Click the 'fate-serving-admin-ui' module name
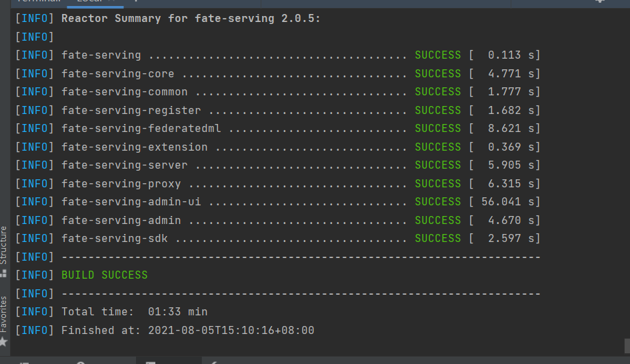Image resolution: width=630 pixels, height=364 pixels. [131, 202]
